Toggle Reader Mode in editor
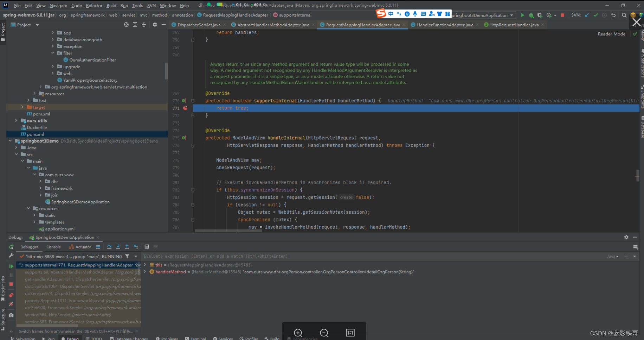The width and height of the screenshot is (644, 340). (x=611, y=34)
